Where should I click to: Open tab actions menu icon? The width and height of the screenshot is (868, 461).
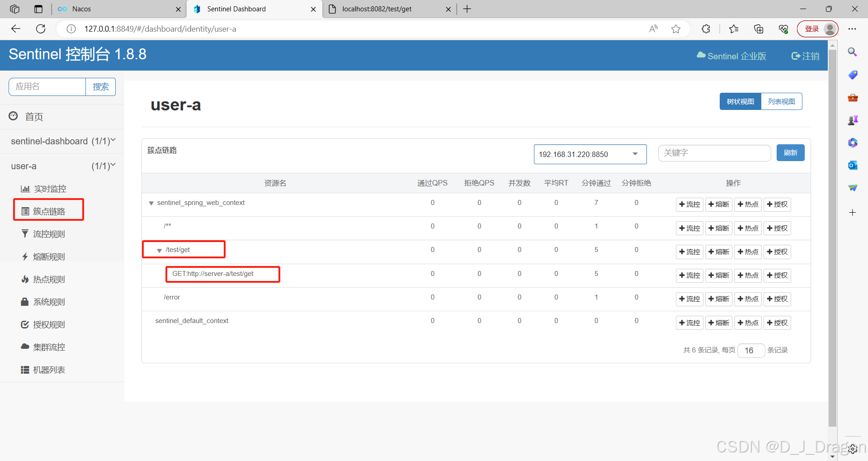(x=38, y=9)
